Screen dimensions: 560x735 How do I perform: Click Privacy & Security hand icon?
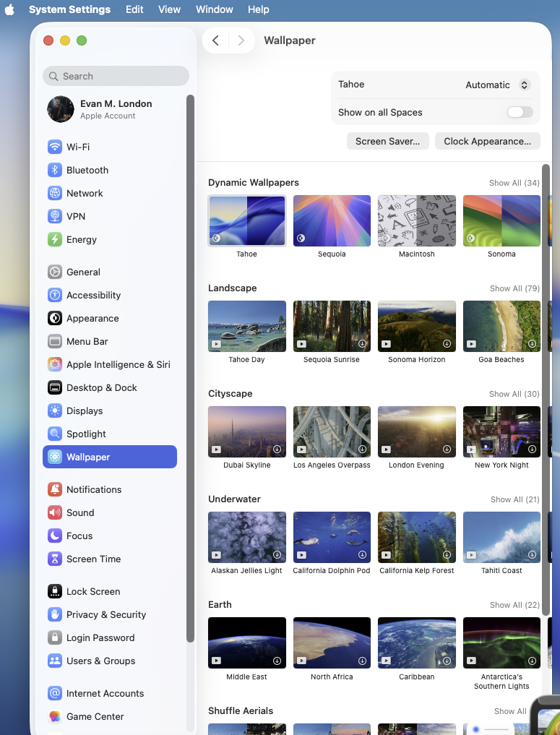[x=55, y=614]
